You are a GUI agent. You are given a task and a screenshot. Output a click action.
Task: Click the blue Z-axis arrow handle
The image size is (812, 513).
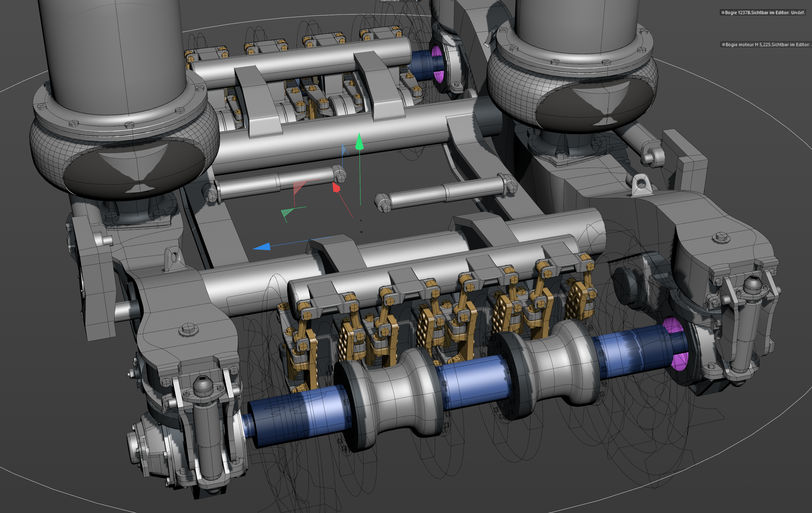262,247
